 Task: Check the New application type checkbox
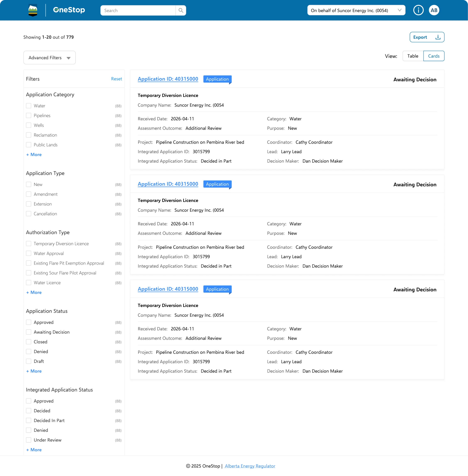coord(29,184)
